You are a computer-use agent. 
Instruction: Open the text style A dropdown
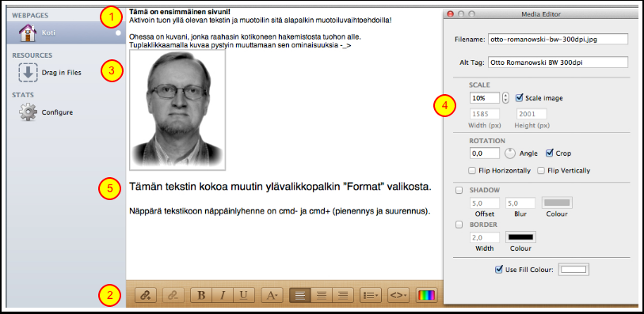click(272, 295)
